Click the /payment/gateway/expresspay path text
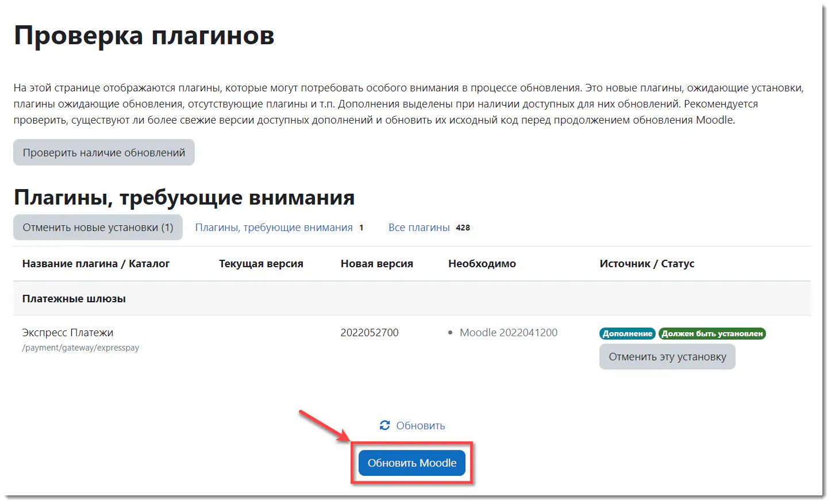Viewport: 831px width, 504px height. pyautogui.click(x=80, y=347)
